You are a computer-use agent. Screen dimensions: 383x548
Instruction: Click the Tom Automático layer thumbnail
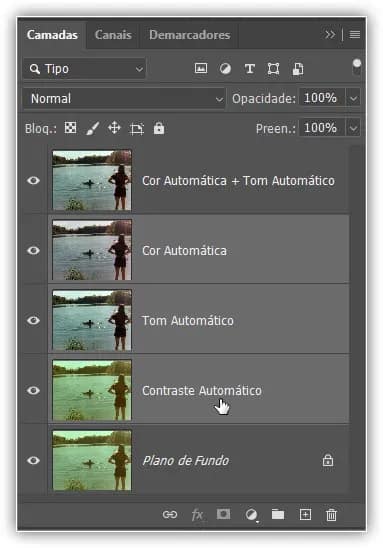point(92,320)
